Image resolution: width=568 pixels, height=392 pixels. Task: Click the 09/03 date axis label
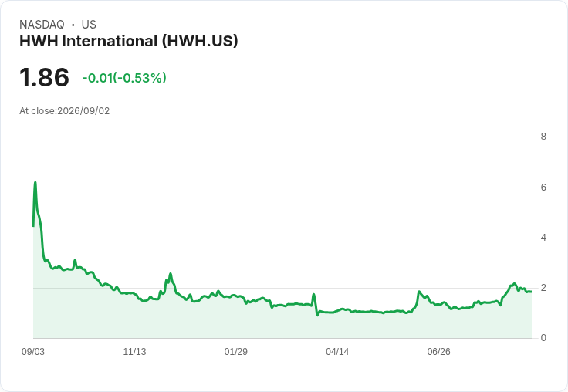coord(33,351)
